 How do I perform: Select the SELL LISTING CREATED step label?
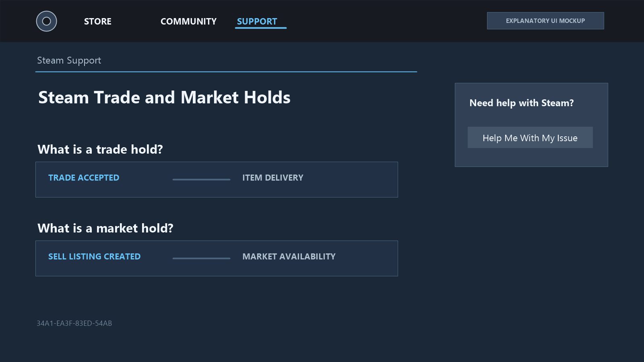tap(95, 257)
